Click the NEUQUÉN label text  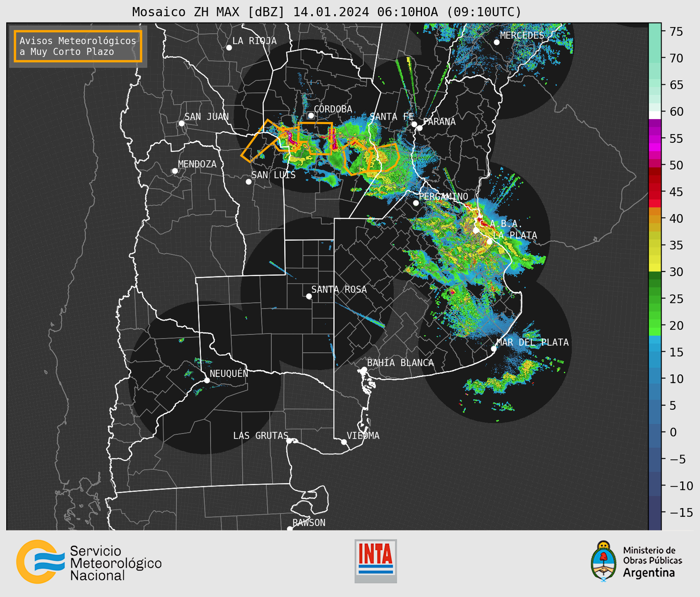point(229,373)
